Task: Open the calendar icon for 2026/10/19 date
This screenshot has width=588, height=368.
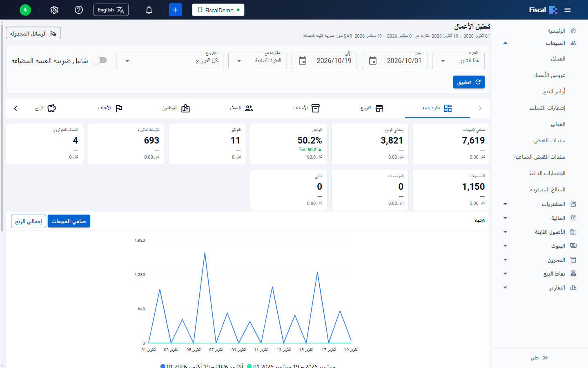Action: point(303,61)
